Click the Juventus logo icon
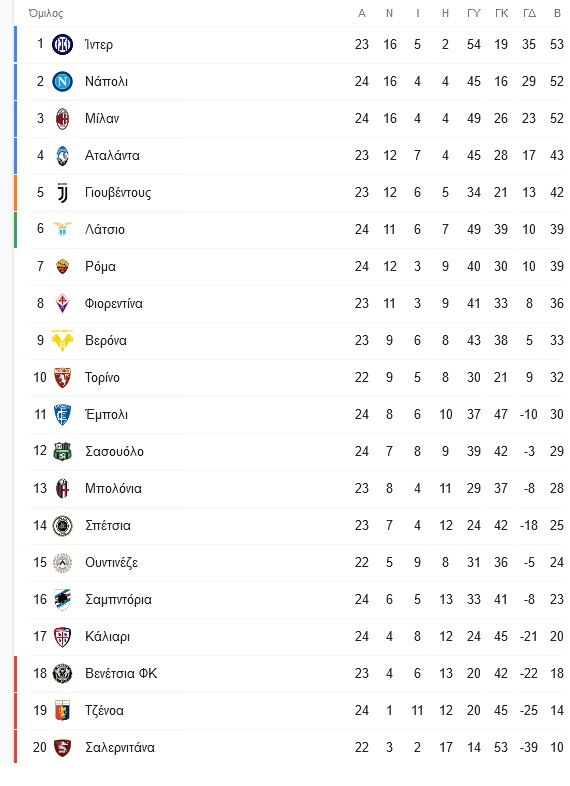The height and width of the screenshot is (786, 570). click(62, 192)
